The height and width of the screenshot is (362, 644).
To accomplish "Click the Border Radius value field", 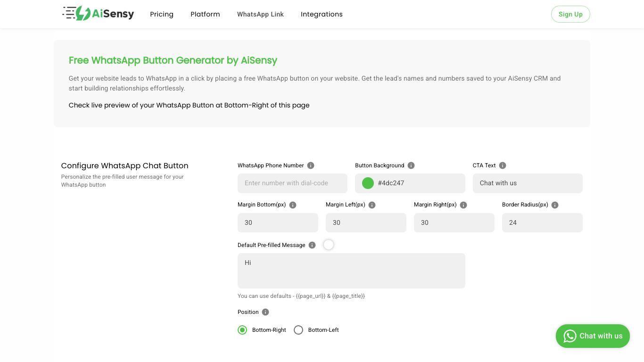I will [542, 222].
